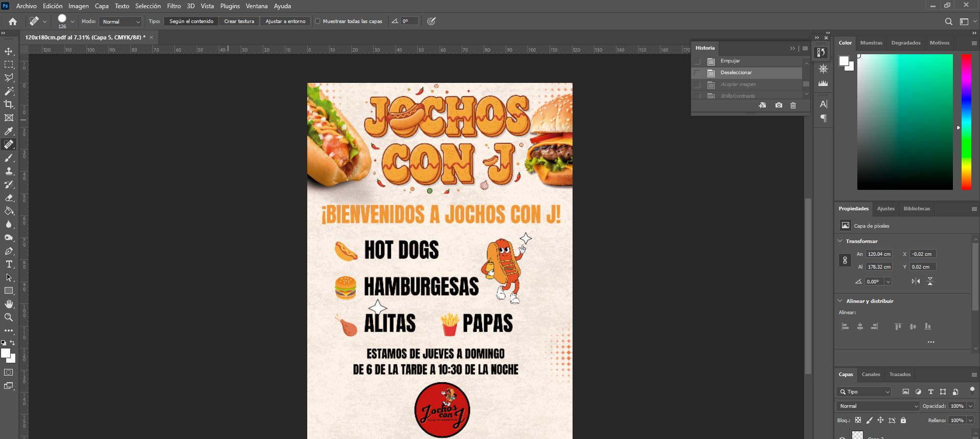The image size is (980, 439).
Task: Select the Path Selection arrow tool
Action: [9, 277]
